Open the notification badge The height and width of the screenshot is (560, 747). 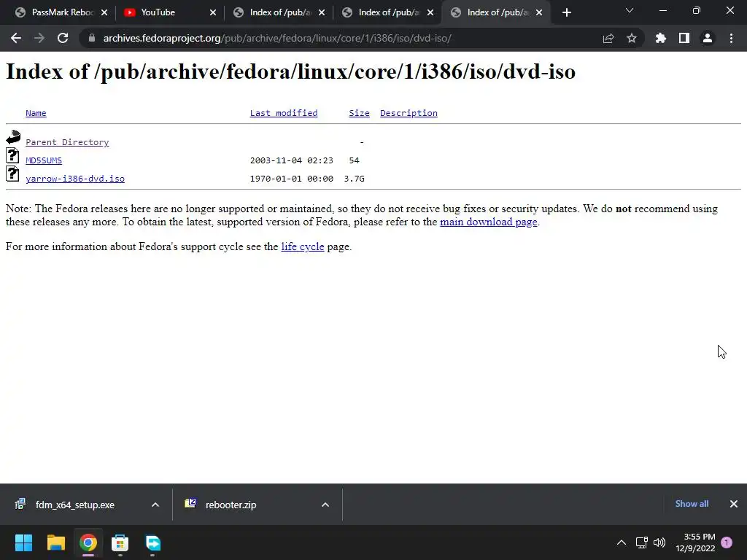point(727,542)
